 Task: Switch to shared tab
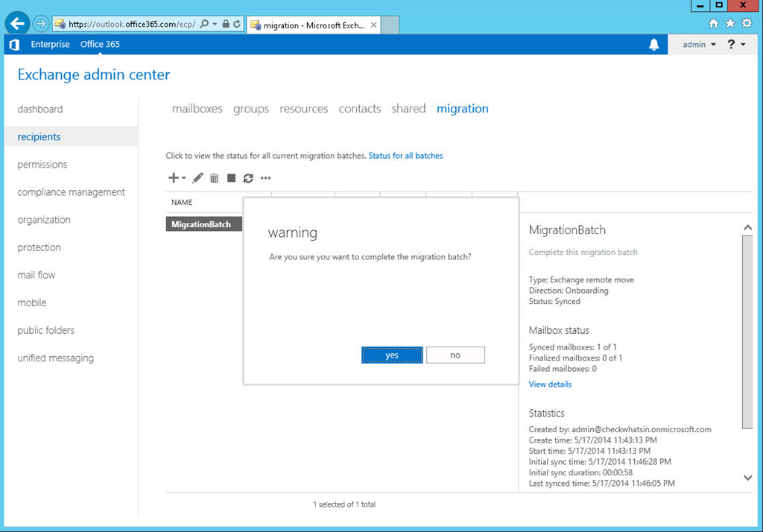(409, 109)
